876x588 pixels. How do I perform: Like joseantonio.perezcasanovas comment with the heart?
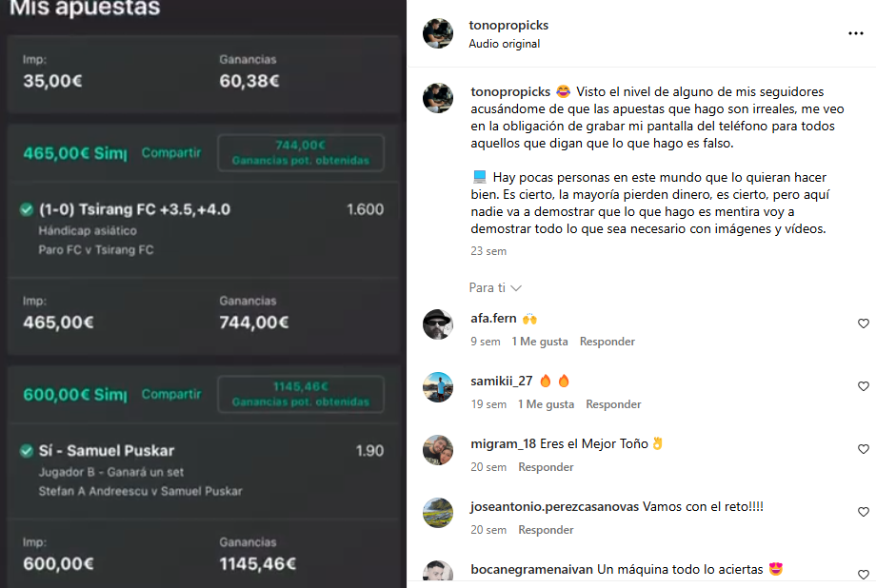pyautogui.click(x=864, y=512)
